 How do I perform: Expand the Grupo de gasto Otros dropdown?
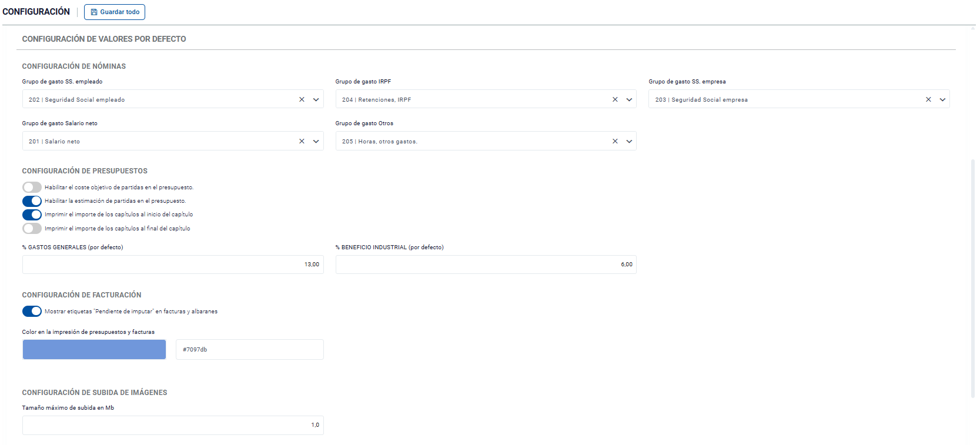629,141
